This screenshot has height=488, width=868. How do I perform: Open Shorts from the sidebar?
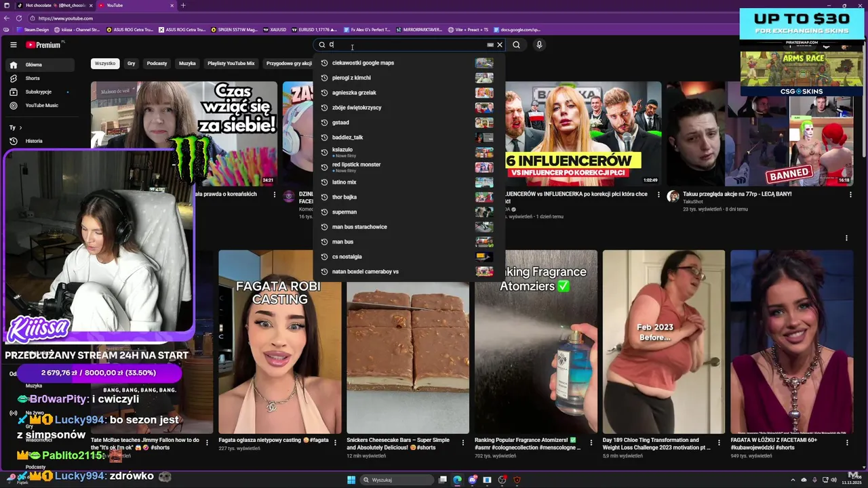tap(41, 79)
